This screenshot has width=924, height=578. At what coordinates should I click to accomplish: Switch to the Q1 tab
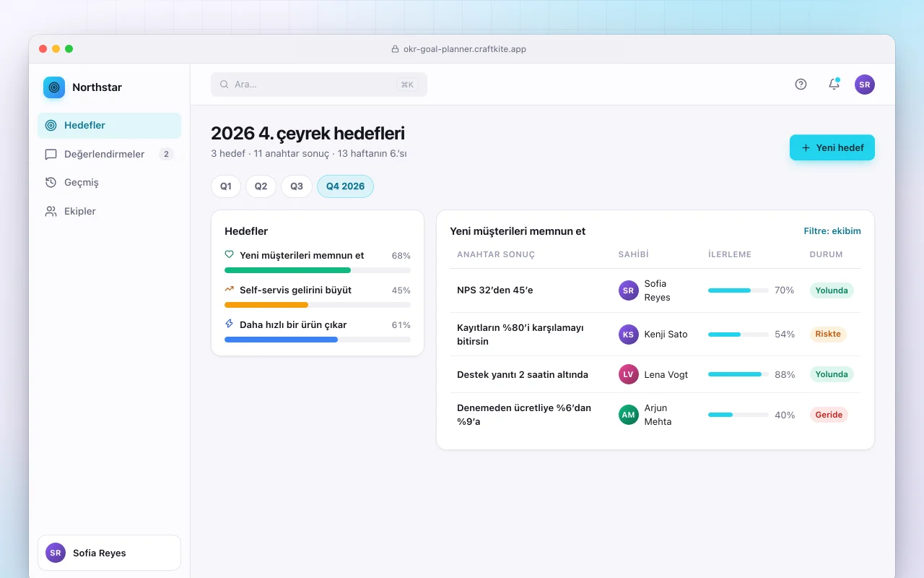point(226,186)
